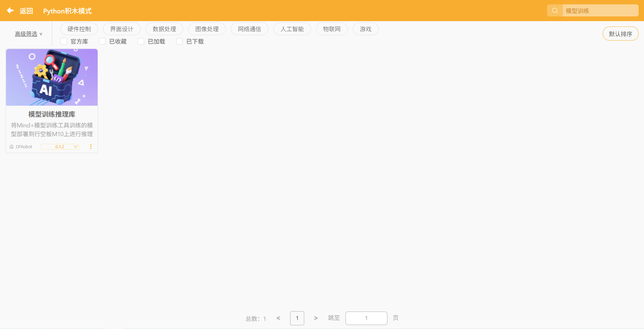Select the 人工智能 category tab

click(292, 29)
